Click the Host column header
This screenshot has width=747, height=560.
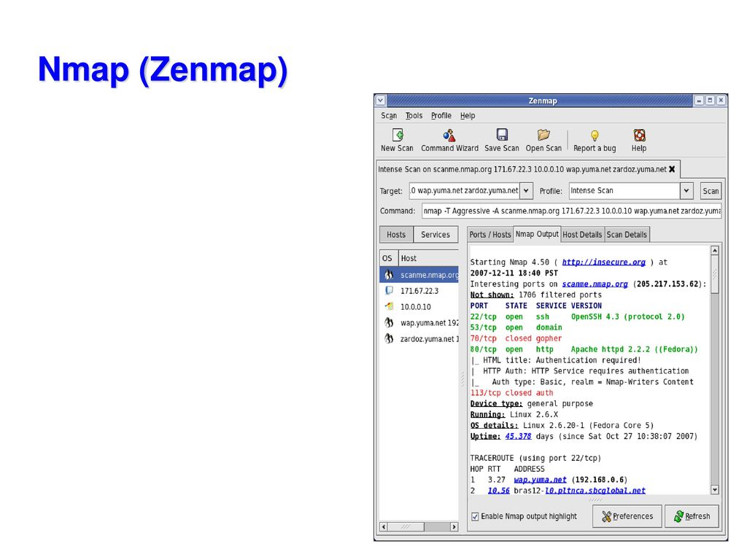click(x=428, y=258)
